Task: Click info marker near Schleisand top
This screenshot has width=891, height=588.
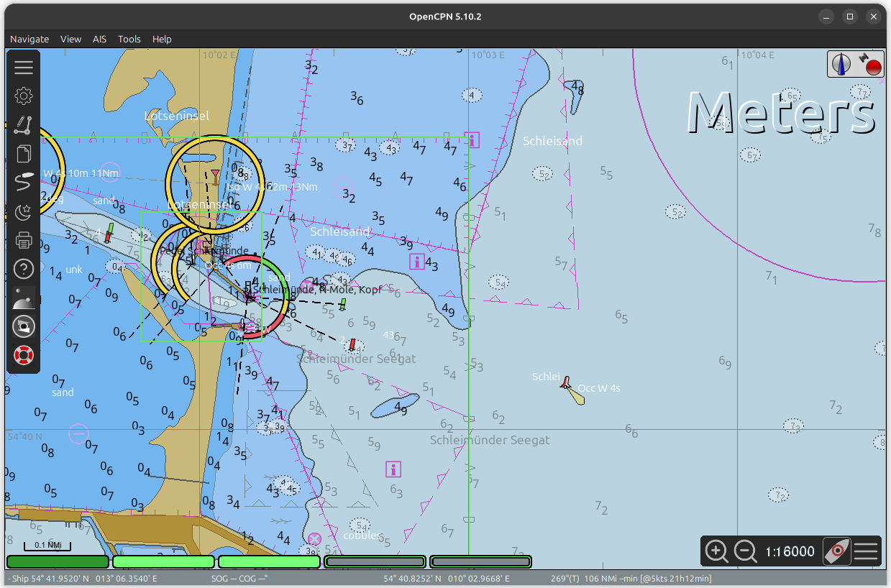Action: pos(472,139)
